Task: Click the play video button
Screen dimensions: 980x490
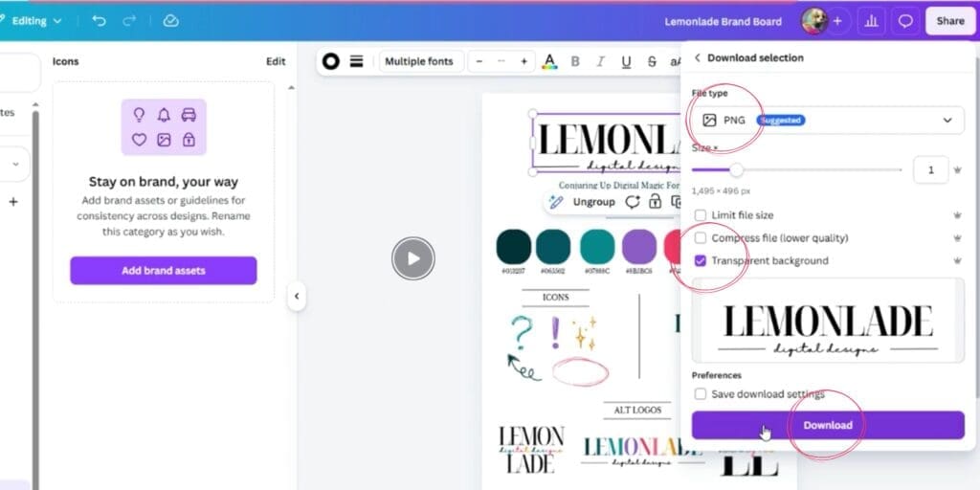Action: click(413, 258)
